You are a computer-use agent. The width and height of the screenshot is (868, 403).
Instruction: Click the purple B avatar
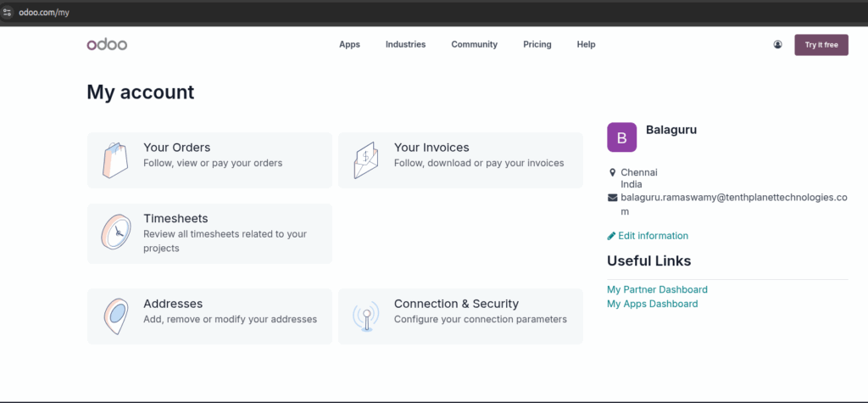coord(621,137)
